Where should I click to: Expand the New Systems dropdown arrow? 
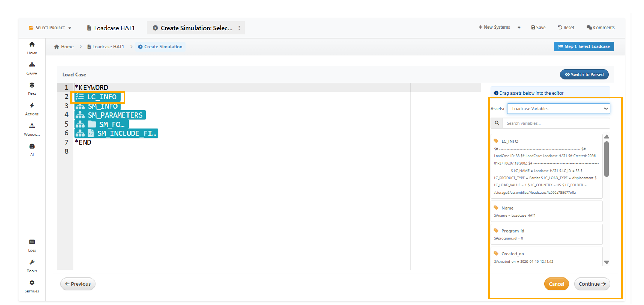point(519,28)
